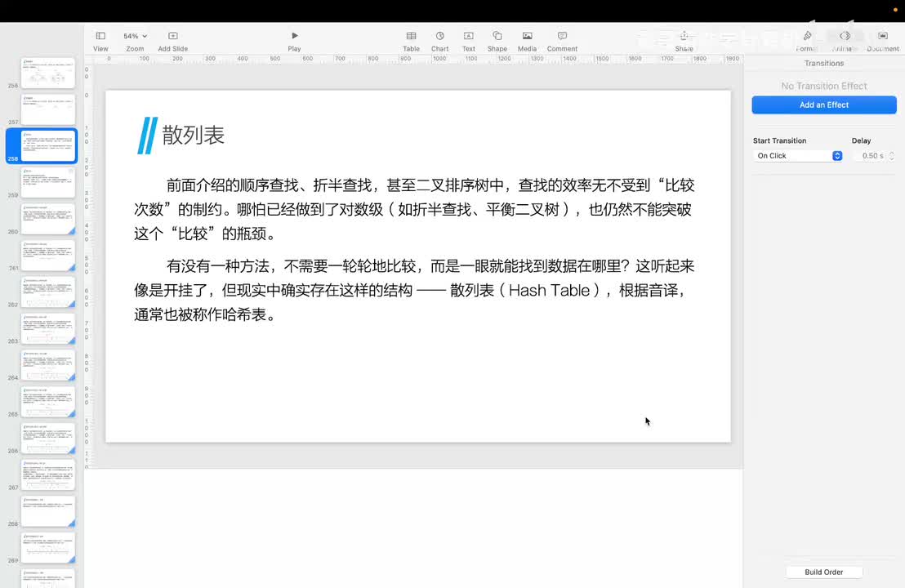Viewport: 905px width, 588px height.
Task: Select slide 263 thumbnail
Action: pos(48,328)
